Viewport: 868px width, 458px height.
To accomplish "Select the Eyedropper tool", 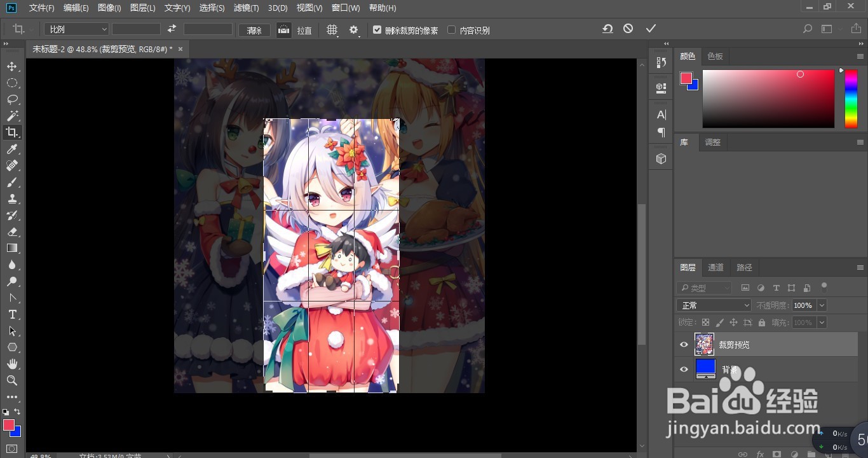I will pyautogui.click(x=12, y=149).
